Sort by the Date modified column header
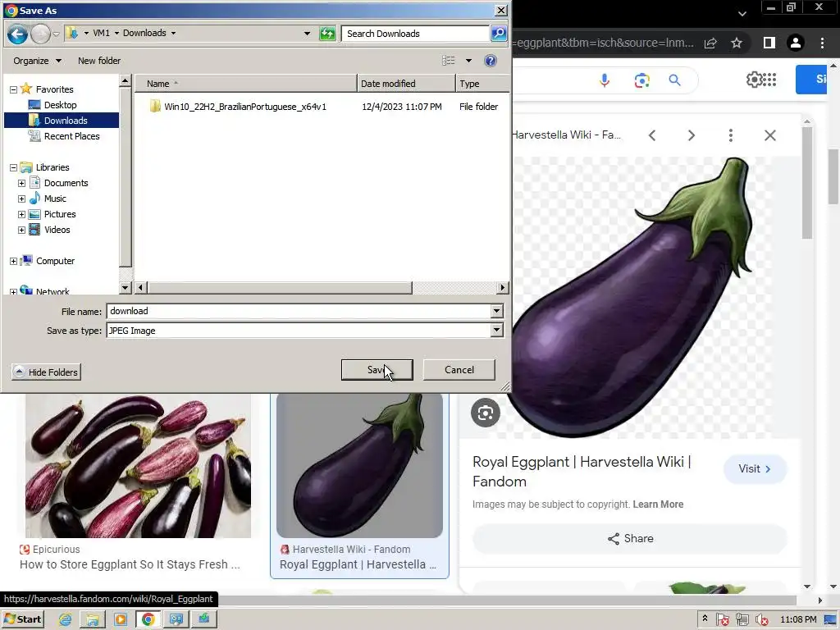 [x=406, y=84]
